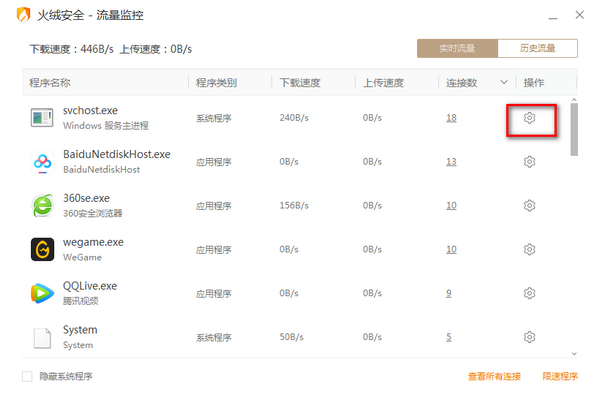Image resolution: width=600 pixels, height=395 pixels.
Task: Open settings gear for BaiduNetdiskHost.exe
Action: tap(529, 162)
